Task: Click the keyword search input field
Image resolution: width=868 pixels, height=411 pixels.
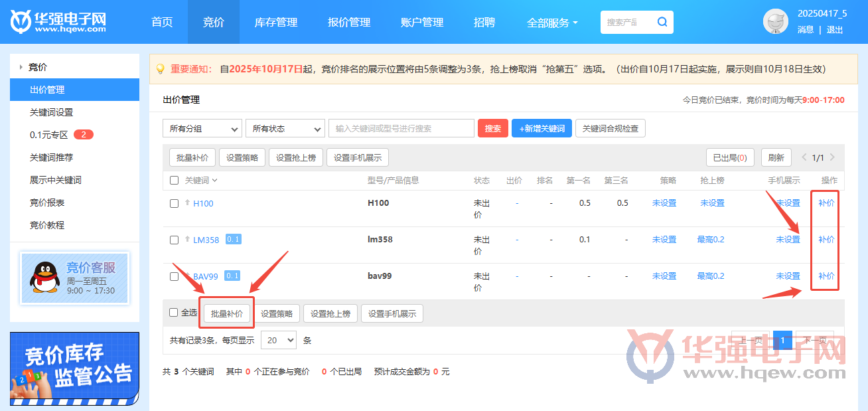Action: tap(401, 129)
